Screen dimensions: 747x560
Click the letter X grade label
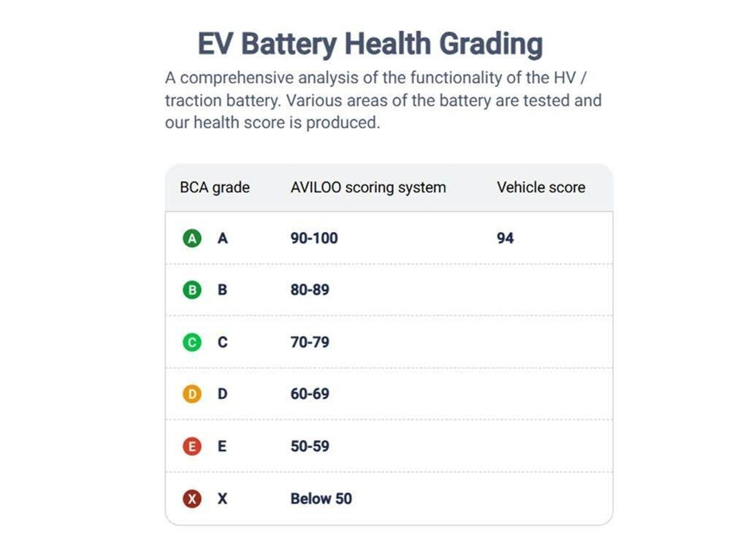[223, 498]
